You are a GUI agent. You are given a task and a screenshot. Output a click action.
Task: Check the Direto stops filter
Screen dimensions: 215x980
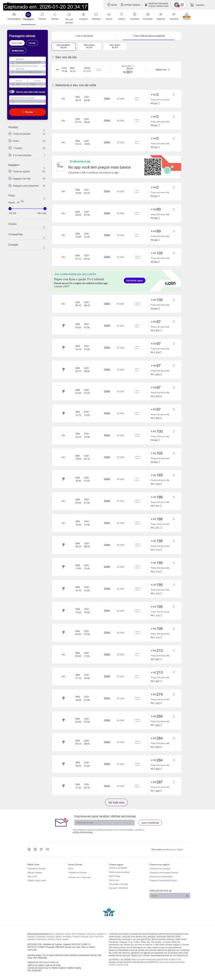coord(10,141)
